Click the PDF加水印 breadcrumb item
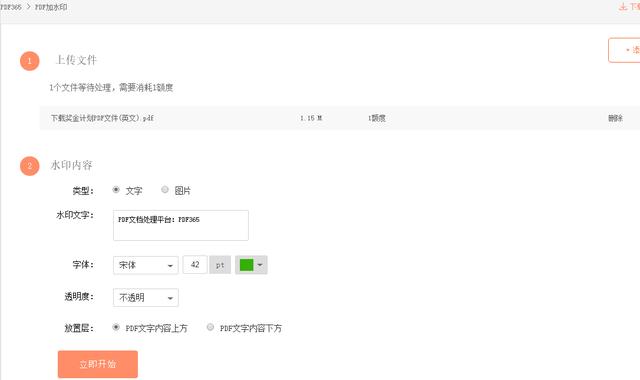Viewport: 640px width, 380px height. [51, 7]
